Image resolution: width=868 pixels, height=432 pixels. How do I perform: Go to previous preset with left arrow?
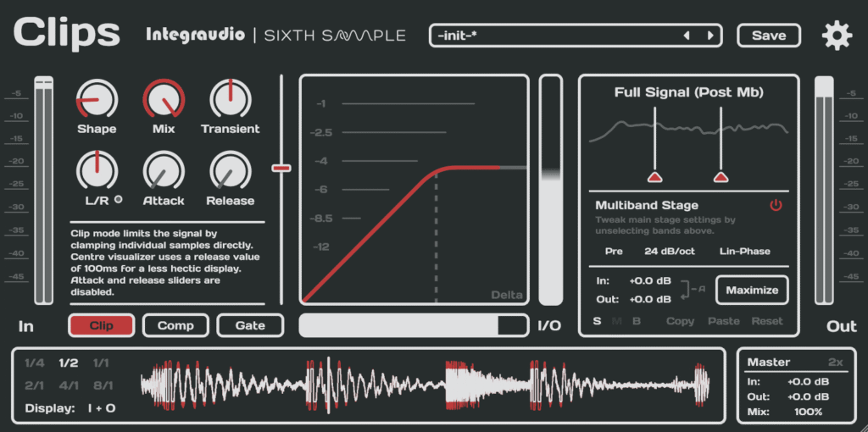(x=687, y=36)
